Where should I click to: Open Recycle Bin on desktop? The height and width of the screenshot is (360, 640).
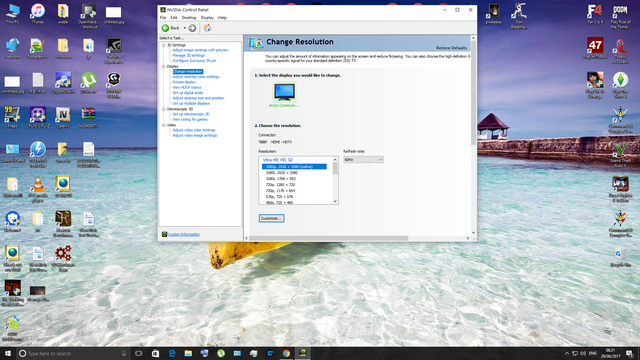tap(620, 257)
